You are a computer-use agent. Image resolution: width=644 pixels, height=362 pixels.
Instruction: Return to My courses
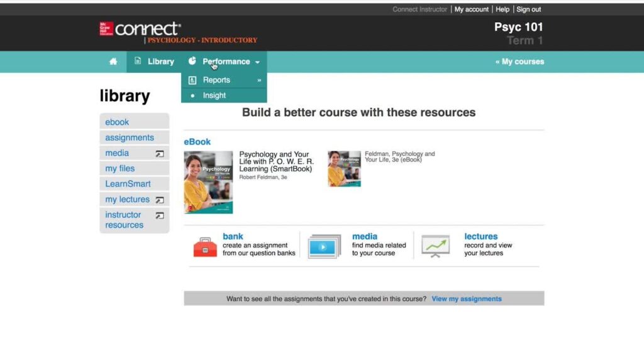(519, 62)
